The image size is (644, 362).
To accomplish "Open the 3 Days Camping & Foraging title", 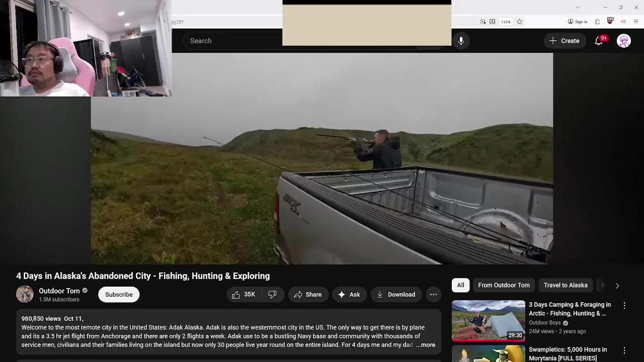I will (x=570, y=309).
